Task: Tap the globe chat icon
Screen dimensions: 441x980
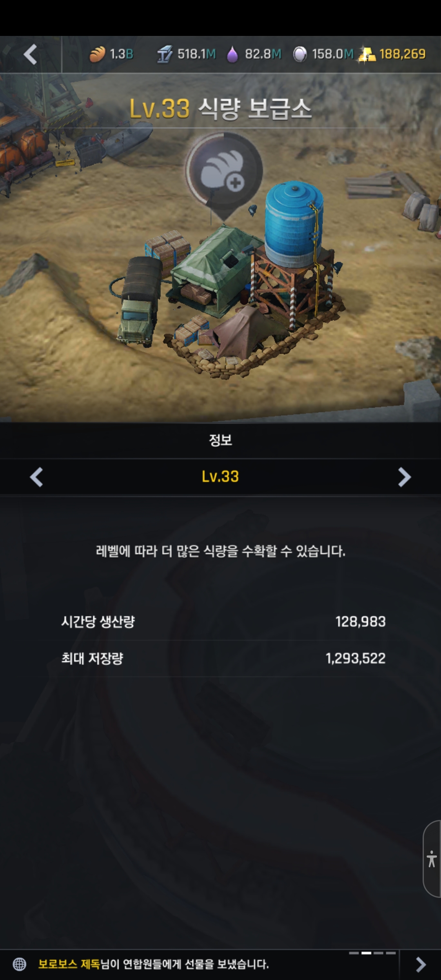Action: click(x=20, y=964)
